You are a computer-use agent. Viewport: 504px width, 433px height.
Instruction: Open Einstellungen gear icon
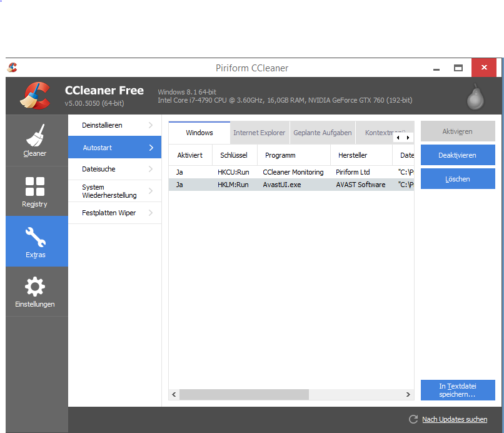point(35,287)
